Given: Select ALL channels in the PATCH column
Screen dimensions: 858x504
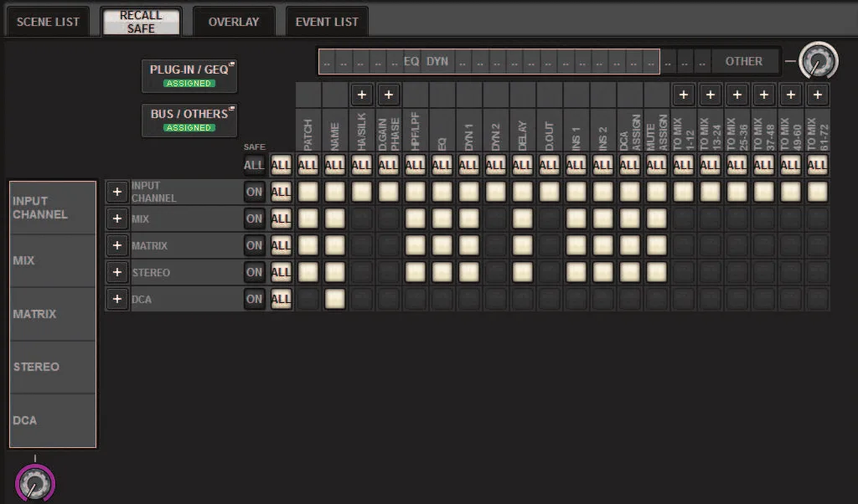Looking at the screenshot, I should (x=308, y=165).
